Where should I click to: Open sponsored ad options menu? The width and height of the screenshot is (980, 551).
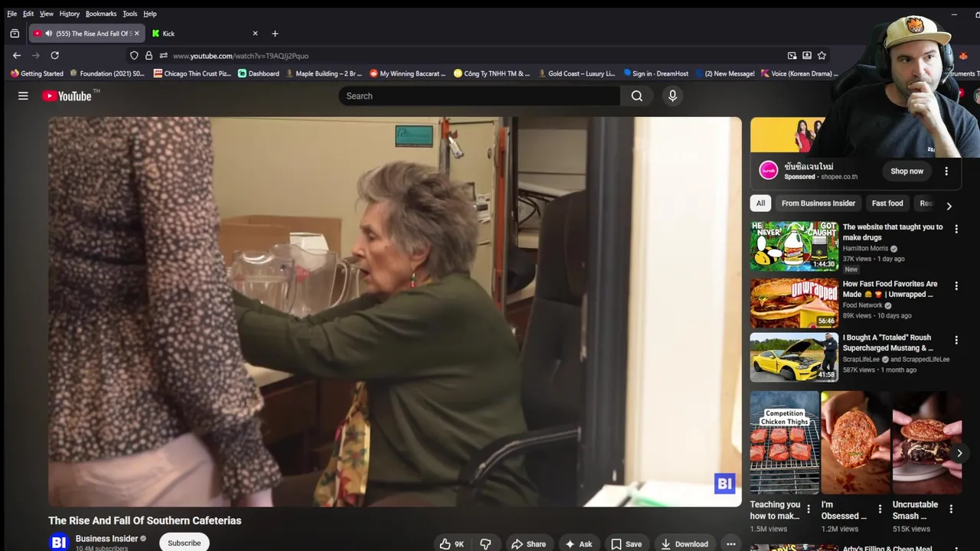[946, 171]
